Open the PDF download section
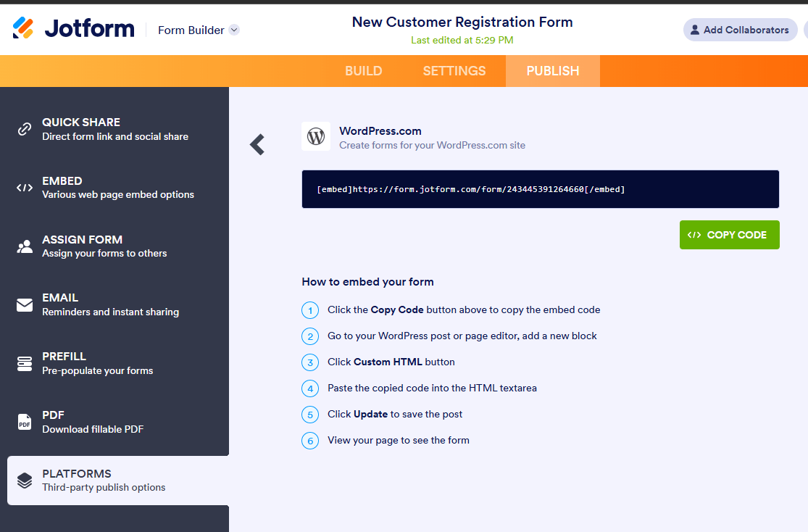Viewport: 808px width, 532px height. [x=114, y=423]
